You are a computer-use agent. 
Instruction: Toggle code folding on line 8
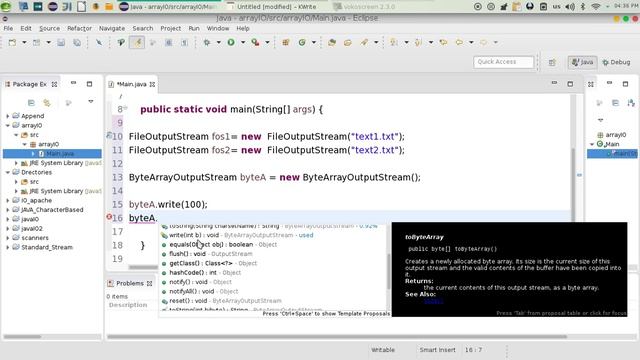point(125,108)
